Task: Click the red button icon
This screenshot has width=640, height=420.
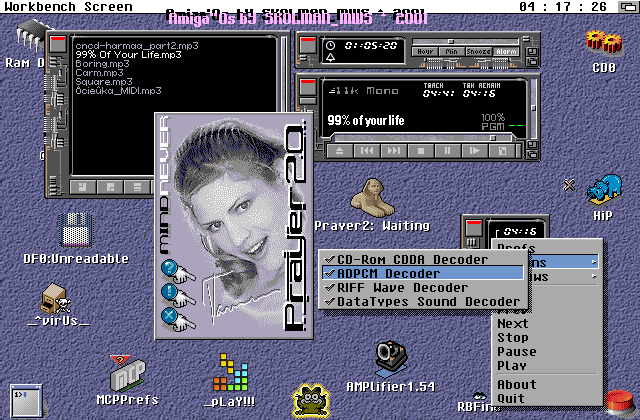Action: [620, 404]
